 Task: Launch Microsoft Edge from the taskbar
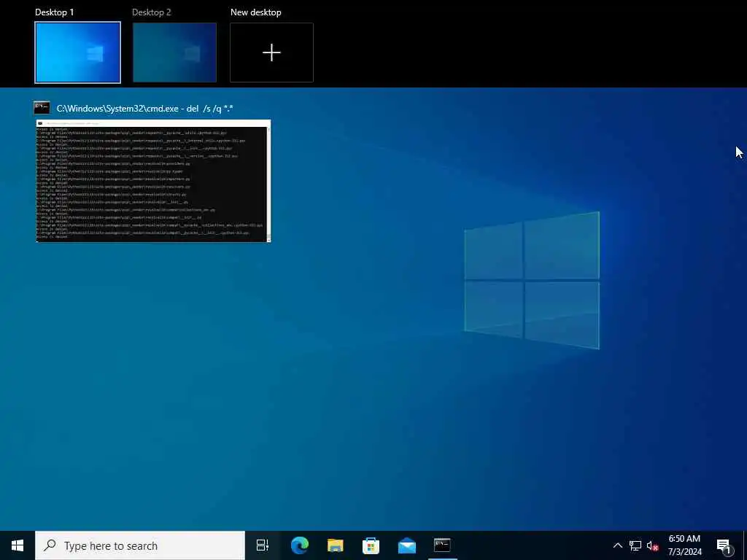tap(300, 545)
